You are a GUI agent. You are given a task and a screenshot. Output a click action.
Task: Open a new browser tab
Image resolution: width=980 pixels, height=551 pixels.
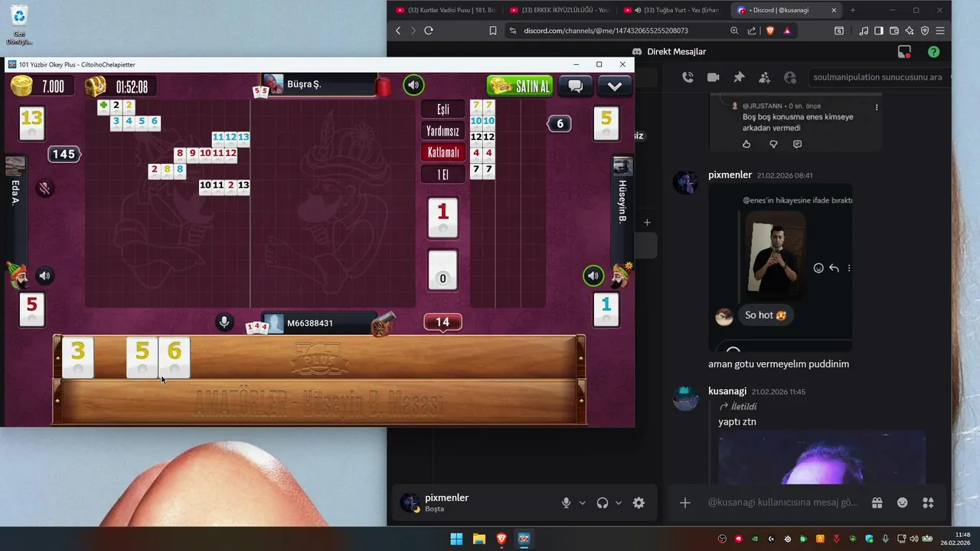[852, 10]
